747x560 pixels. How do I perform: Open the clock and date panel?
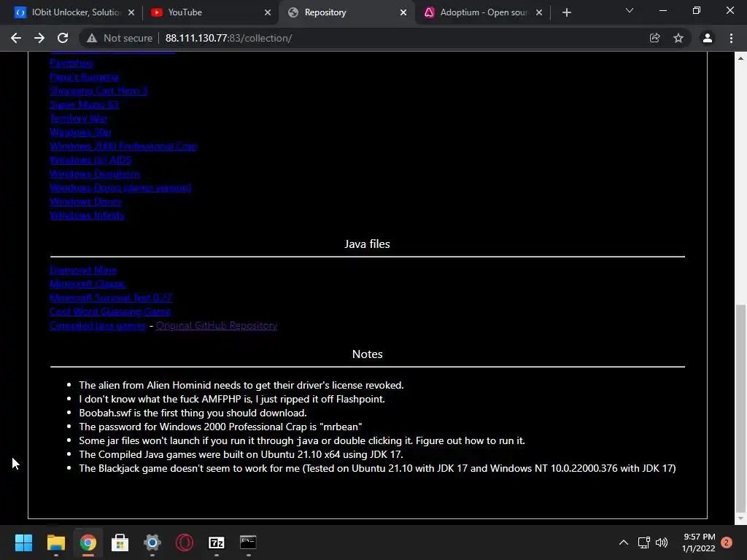[699, 542]
